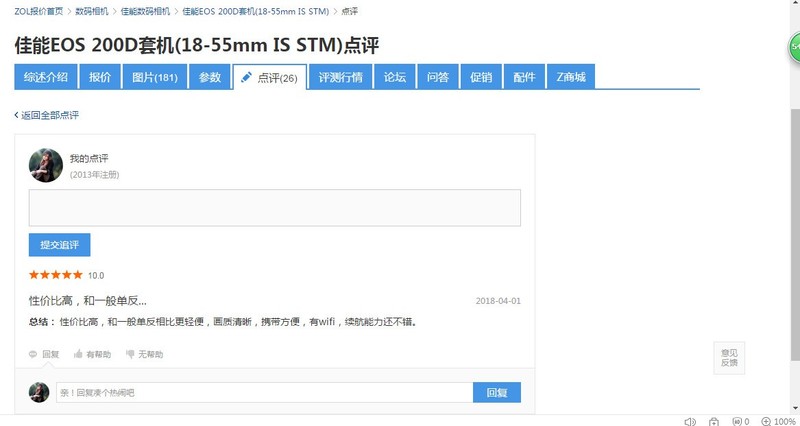Switch to the 报价 tab
The width and height of the screenshot is (800, 426).
tap(100, 77)
